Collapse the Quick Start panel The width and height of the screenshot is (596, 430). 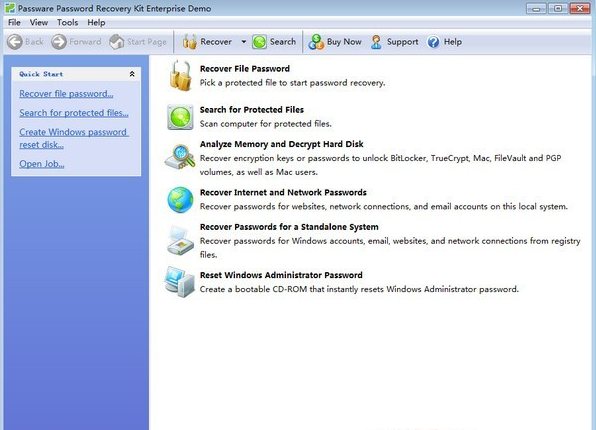[132, 74]
